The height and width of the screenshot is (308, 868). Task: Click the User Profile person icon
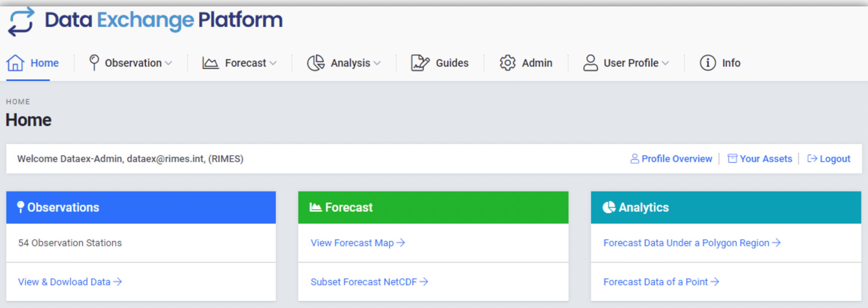590,63
